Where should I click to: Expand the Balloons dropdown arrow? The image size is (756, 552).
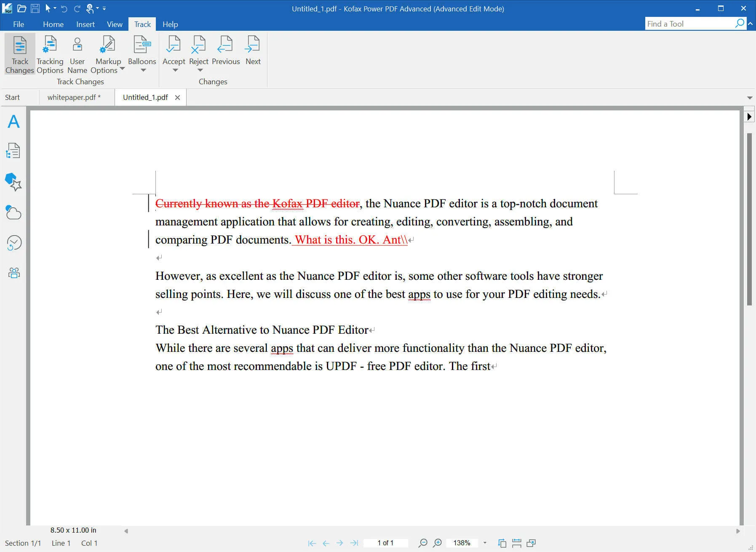coord(143,70)
